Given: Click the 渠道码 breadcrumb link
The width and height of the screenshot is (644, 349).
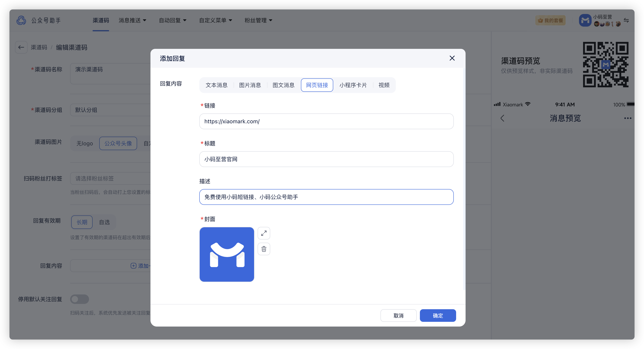Looking at the screenshot, I should (x=39, y=47).
